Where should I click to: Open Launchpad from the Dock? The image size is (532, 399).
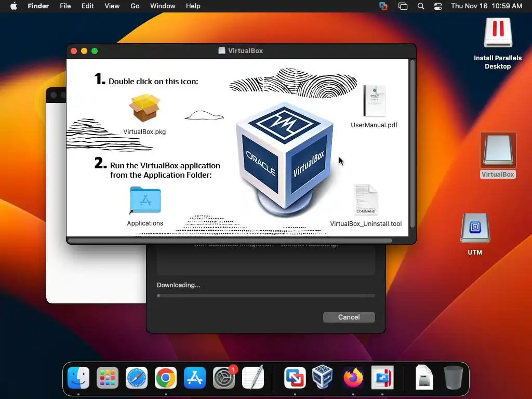tap(108, 378)
